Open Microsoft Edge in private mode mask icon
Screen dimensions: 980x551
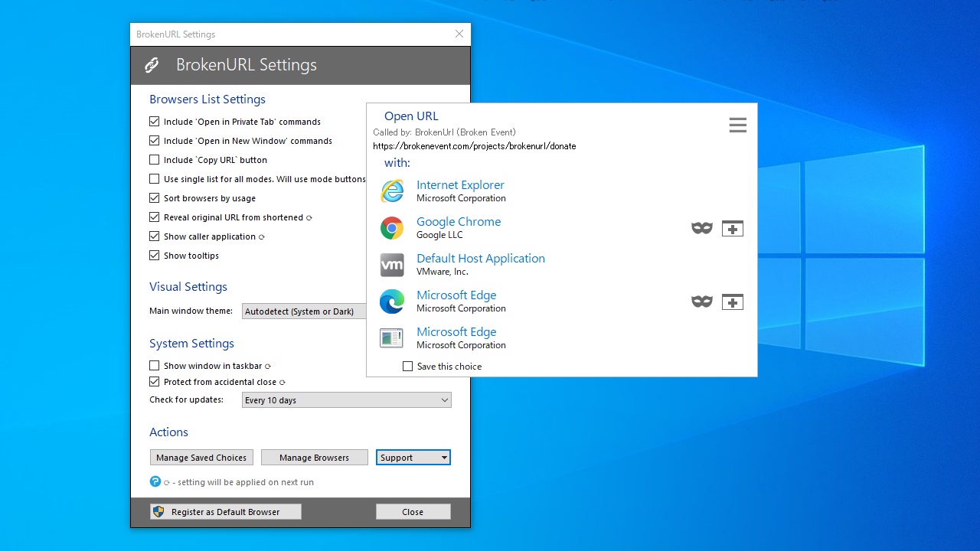(702, 302)
